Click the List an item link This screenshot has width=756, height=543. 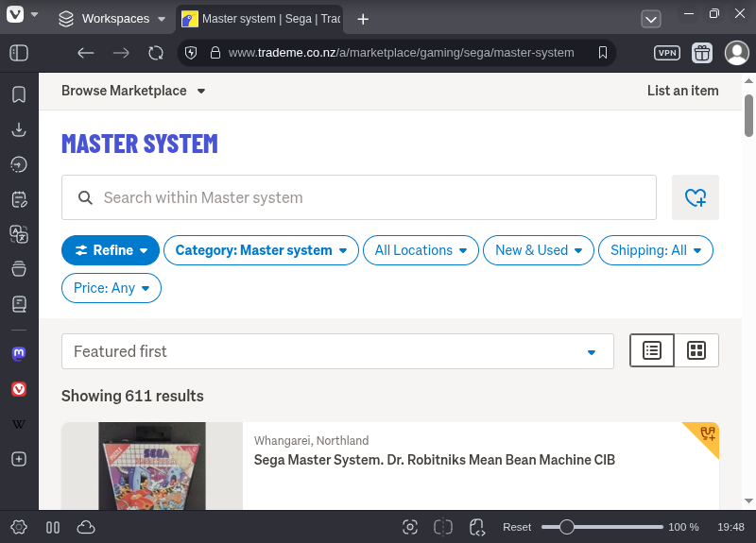tap(682, 91)
